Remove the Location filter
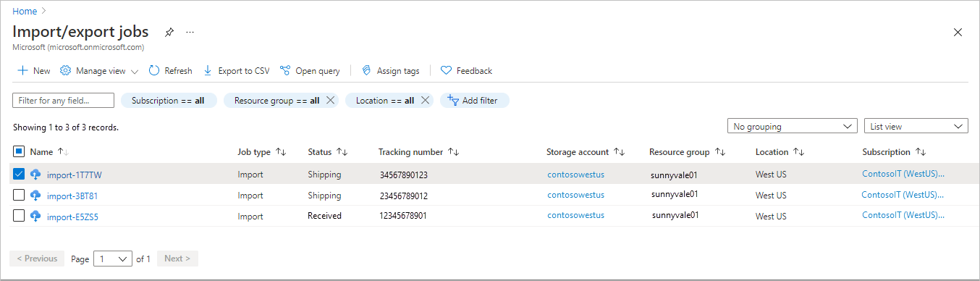 [426, 101]
